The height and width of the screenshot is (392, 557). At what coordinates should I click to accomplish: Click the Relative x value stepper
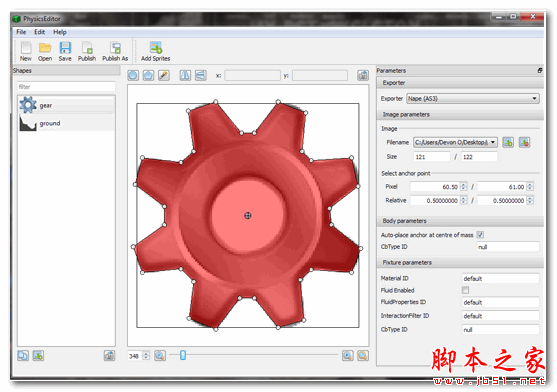(x=464, y=200)
